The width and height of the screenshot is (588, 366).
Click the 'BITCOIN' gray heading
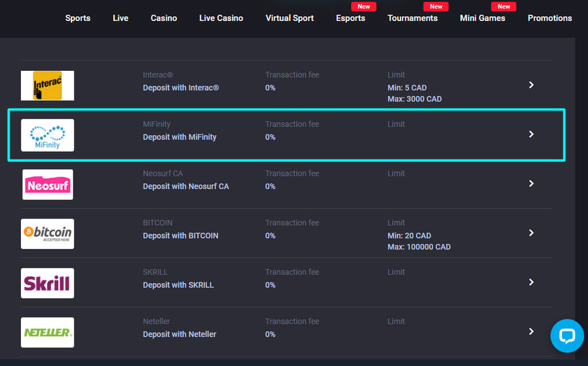pyautogui.click(x=158, y=223)
